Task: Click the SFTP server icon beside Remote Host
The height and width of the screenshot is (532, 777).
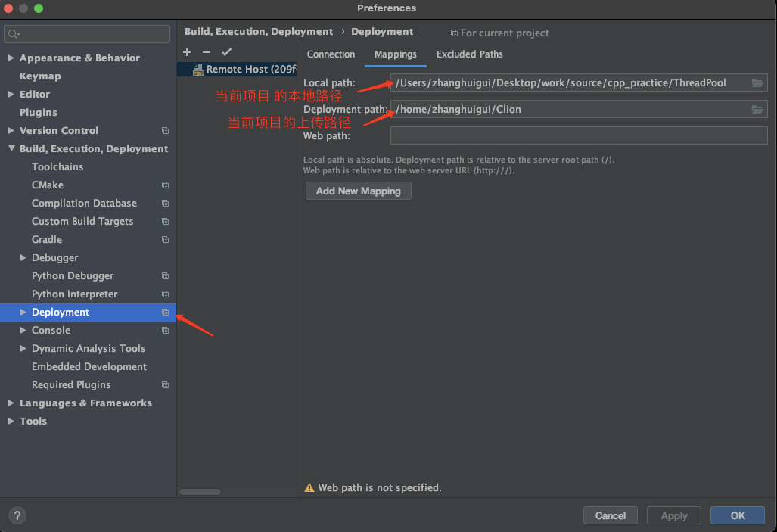Action: click(198, 70)
